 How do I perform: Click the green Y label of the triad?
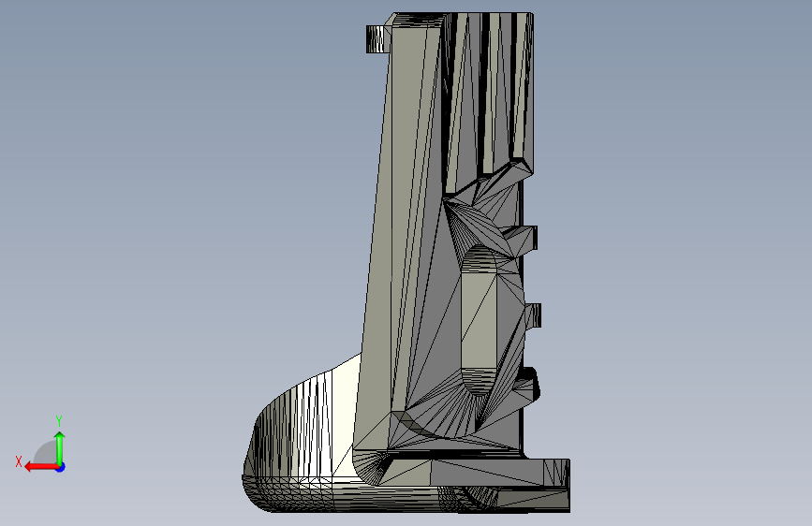tap(59, 420)
